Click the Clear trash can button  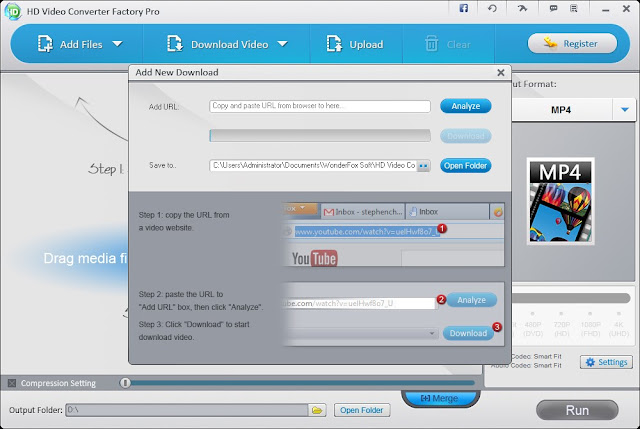click(x=448, y=44)
